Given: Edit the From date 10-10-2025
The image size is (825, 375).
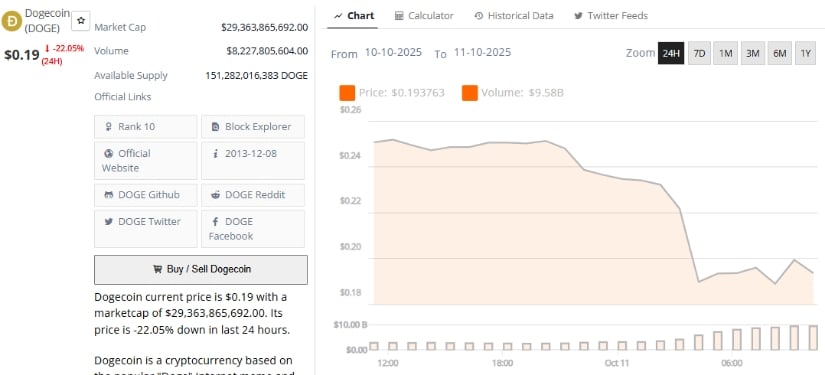Looking at the screenshot, I should (x=393, y=53).
